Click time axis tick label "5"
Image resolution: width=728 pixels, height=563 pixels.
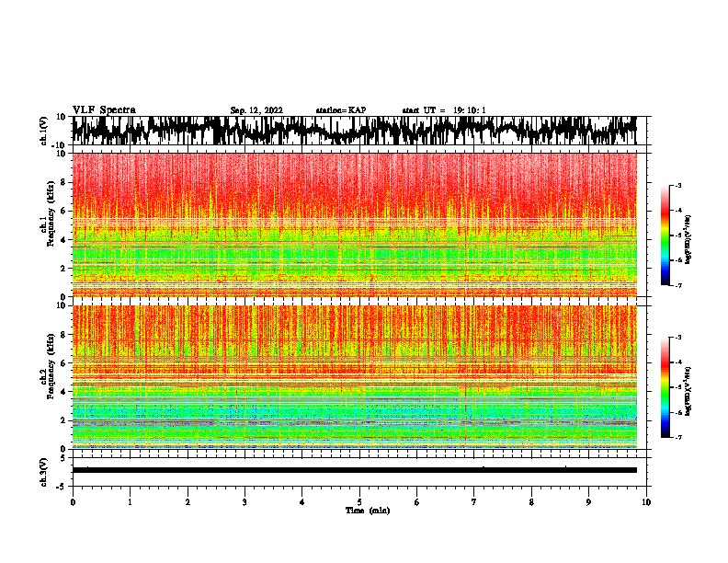tap(359, 502)
